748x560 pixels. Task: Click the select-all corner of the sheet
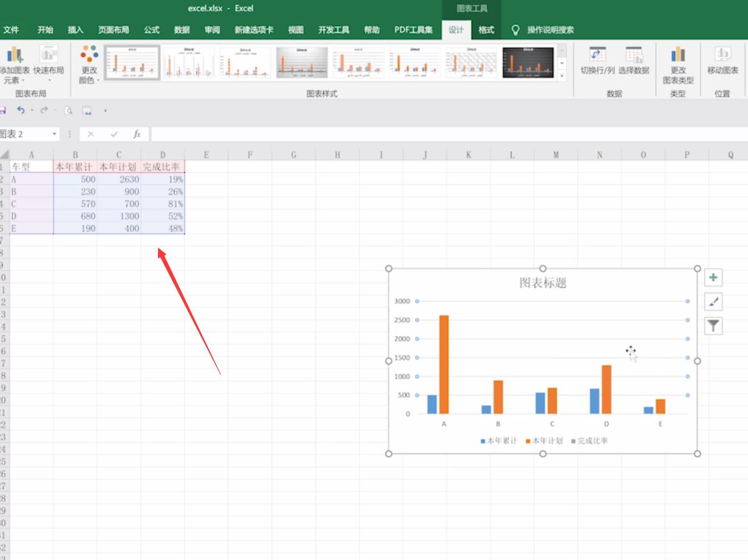click(x=5, y=154)
